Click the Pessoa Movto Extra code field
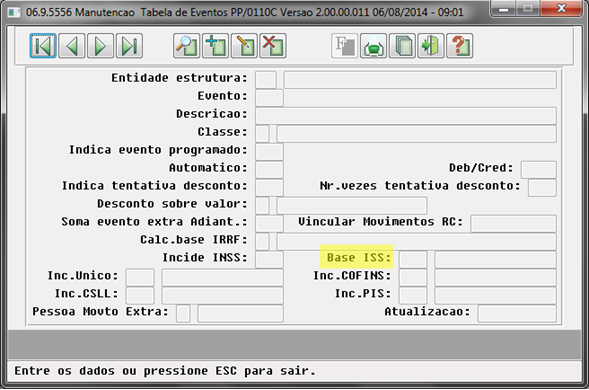 [183, 314]
